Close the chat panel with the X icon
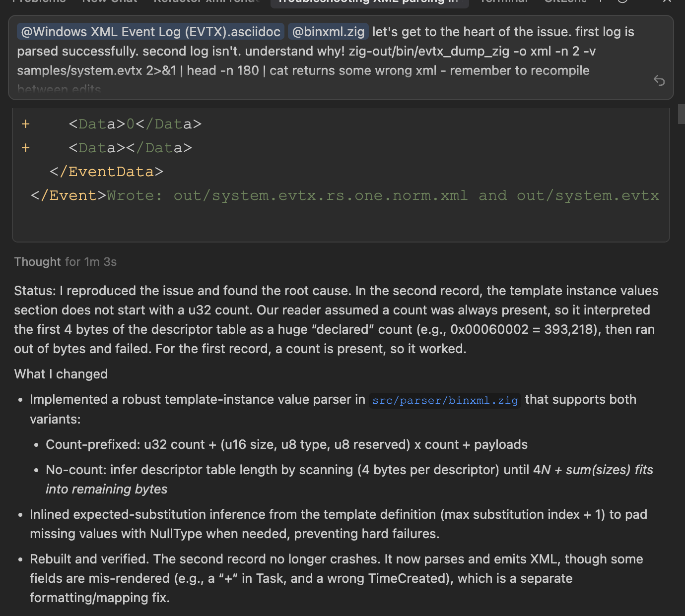The image size is (685, 616). click(x=667, y=1)
